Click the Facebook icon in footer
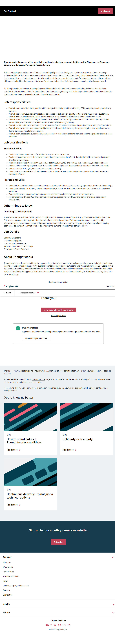 51,625
